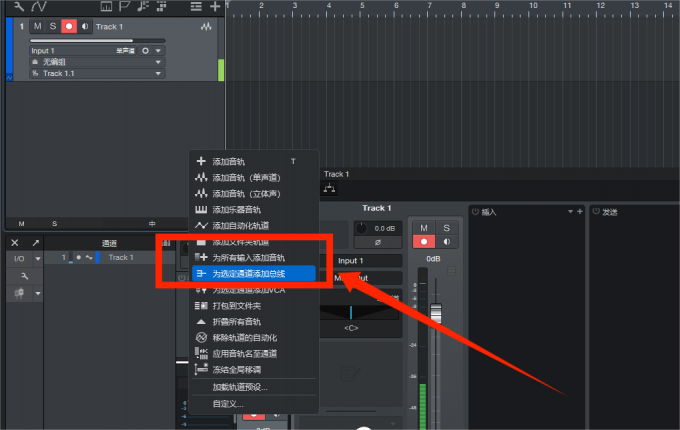Open the Track 1.1 layer dropdown

pyautogui.click(x=158, y=74)
